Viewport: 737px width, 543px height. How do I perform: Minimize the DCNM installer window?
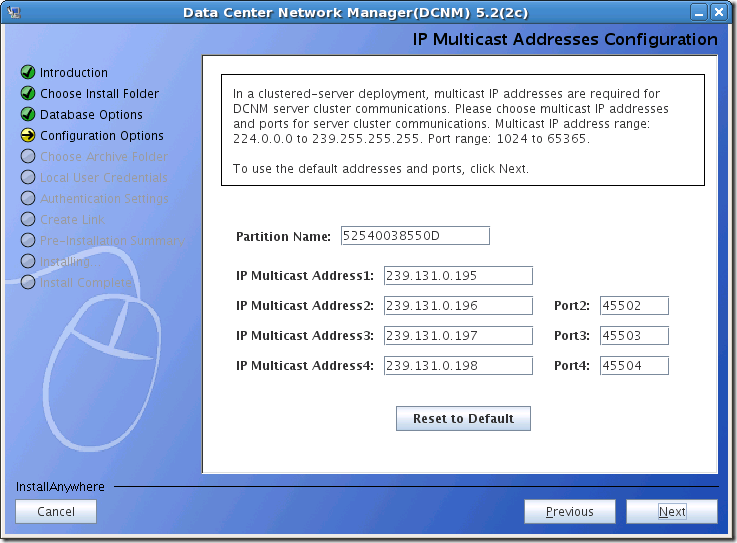(699, 12)
